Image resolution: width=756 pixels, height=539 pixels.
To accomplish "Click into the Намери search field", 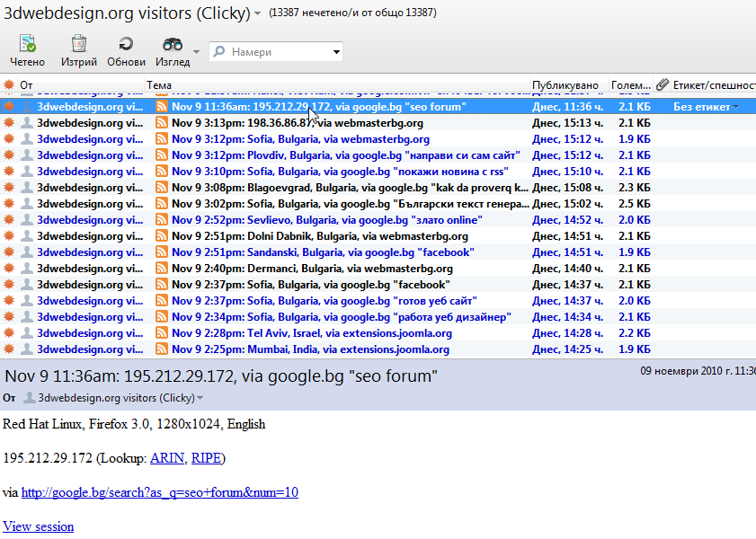I will click(x=276, y=51).
